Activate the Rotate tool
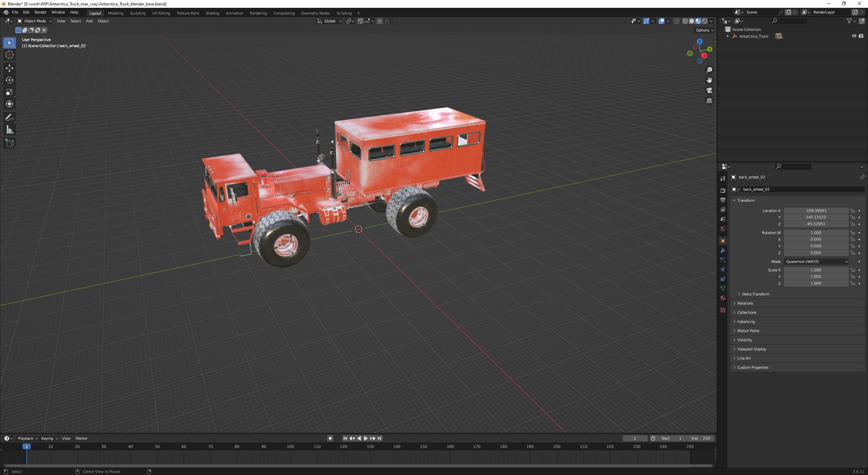The height and width of the screenshot is (475, 868). 9,80
